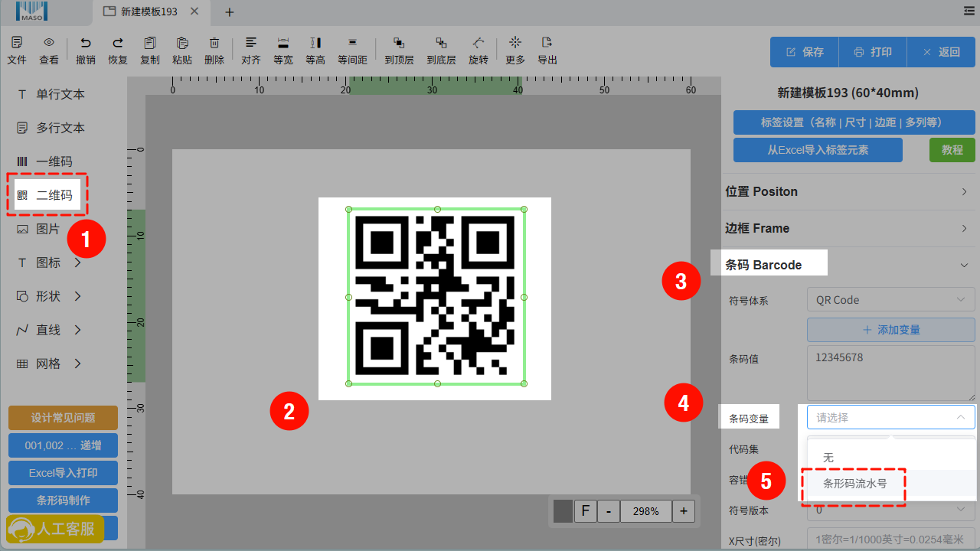Open the 条码变量 请选择 dropdown

click(x=891, y=417)
